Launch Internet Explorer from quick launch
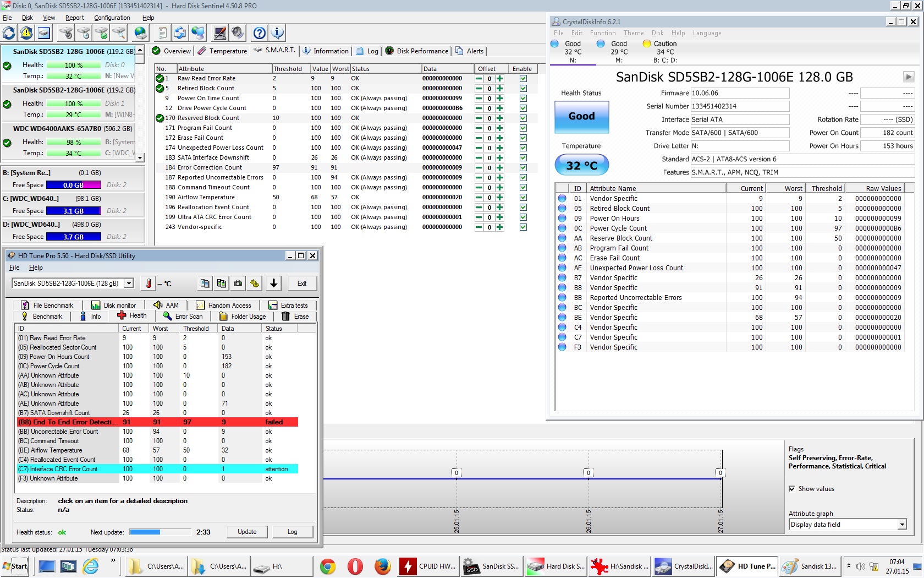The image size is (924, 578). [91, 566]
